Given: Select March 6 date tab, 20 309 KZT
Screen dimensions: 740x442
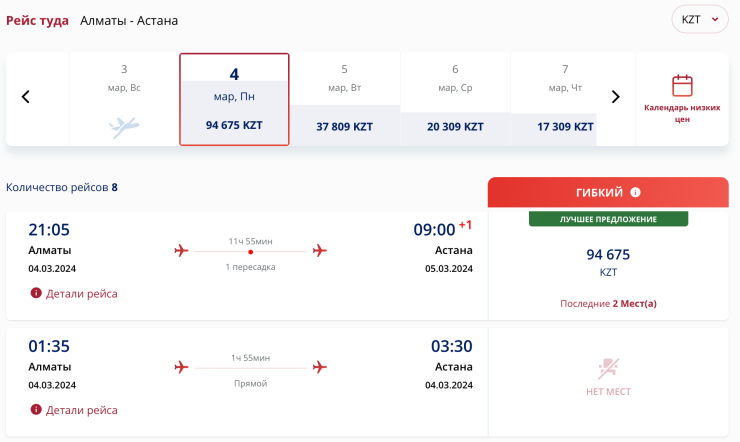Looking at the screenshot, I should click(x=455, y=99).
